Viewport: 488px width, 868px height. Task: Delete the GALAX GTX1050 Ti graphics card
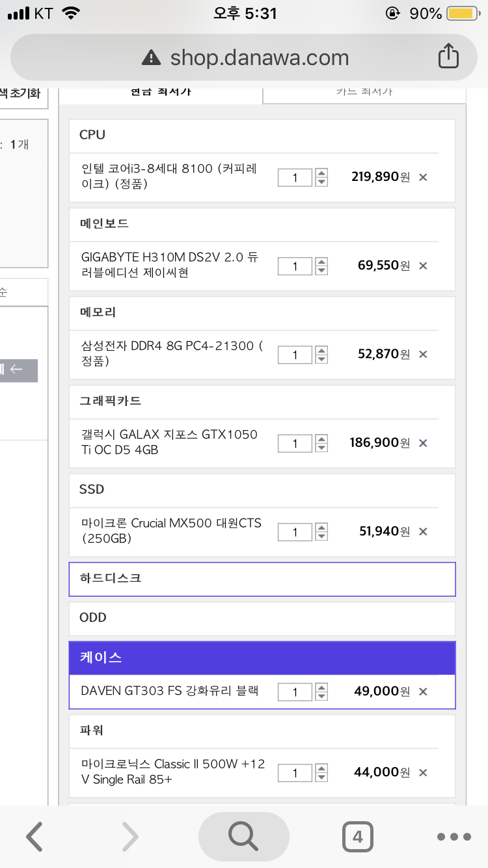tap(423, 443)
